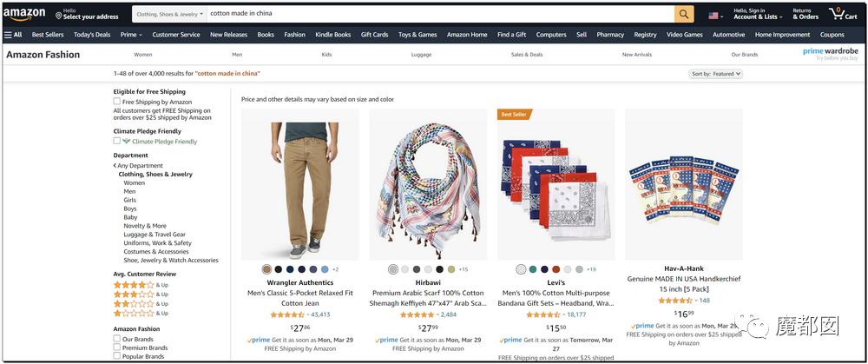
Task: Open Today's Deals in navigation bar
Action: (x=92, y=35)
